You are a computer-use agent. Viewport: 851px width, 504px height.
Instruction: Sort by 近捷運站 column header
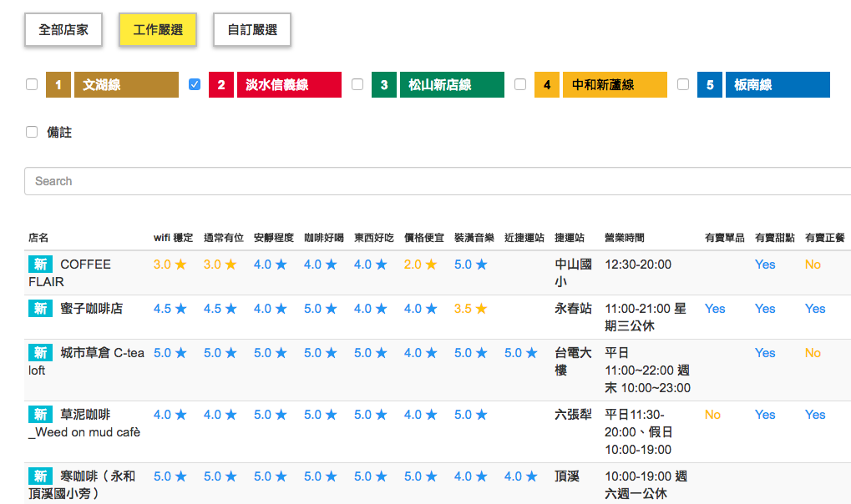[524, 238]
